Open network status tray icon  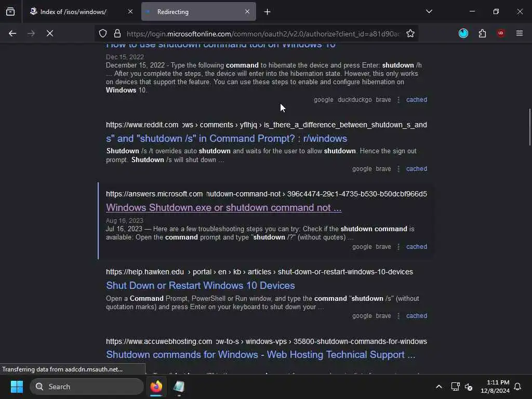[455, 387]
